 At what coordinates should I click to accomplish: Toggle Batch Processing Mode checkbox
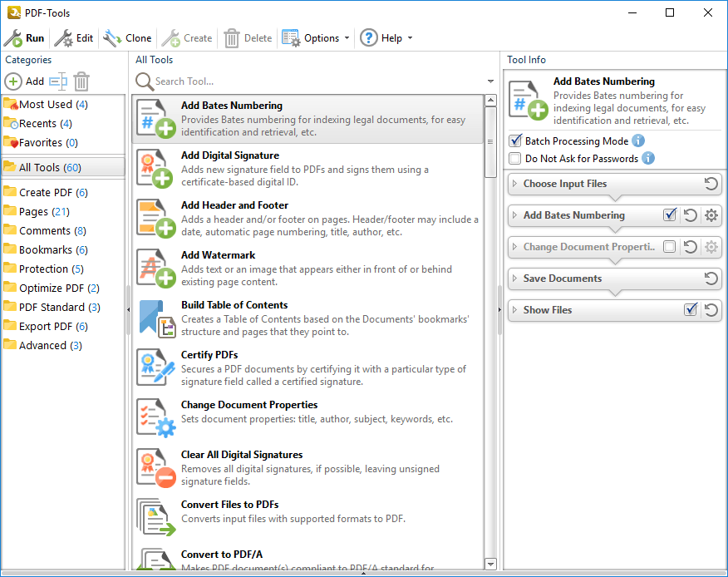pos(516,141)
